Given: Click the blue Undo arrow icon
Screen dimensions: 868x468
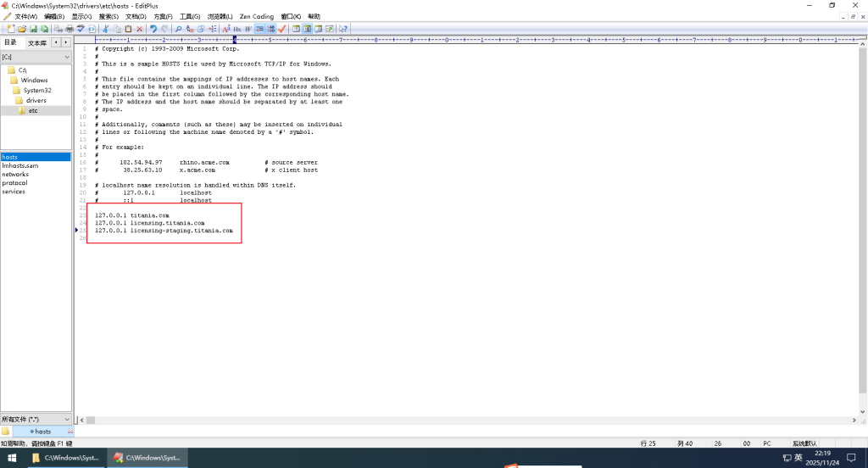Looking at the screenshot, I should point(153,29).
